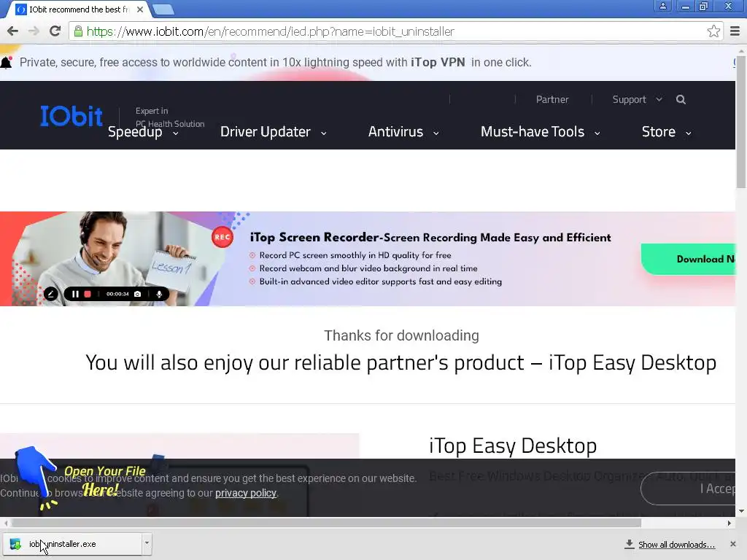The height and width of the screenshot is (560, 747).
Task: Expand the Speedup menu
Action: [143, 132]
